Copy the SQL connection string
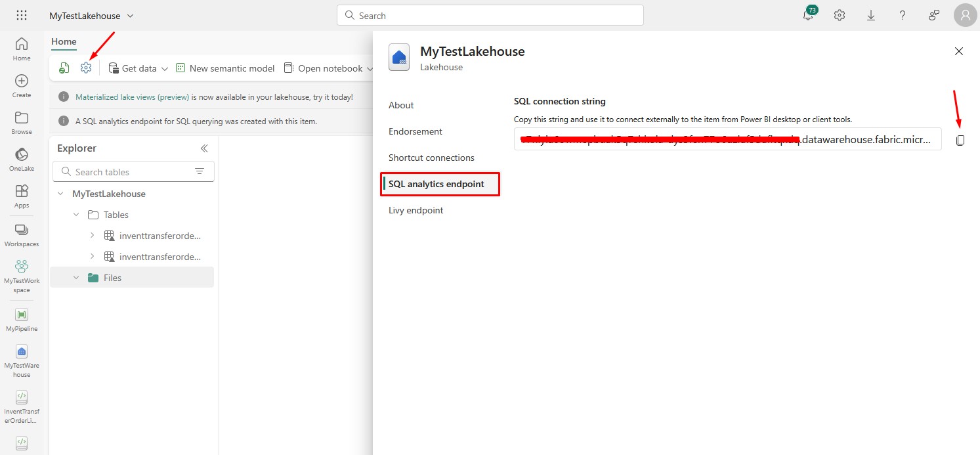This screenshot has height=455, width=980. coord(960,140)
